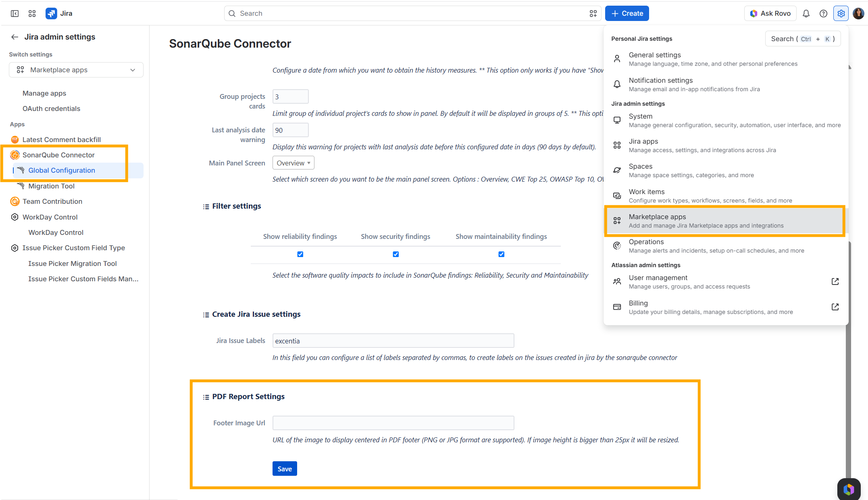
Task: Open the help question mark icon
Action: [823, 13]
